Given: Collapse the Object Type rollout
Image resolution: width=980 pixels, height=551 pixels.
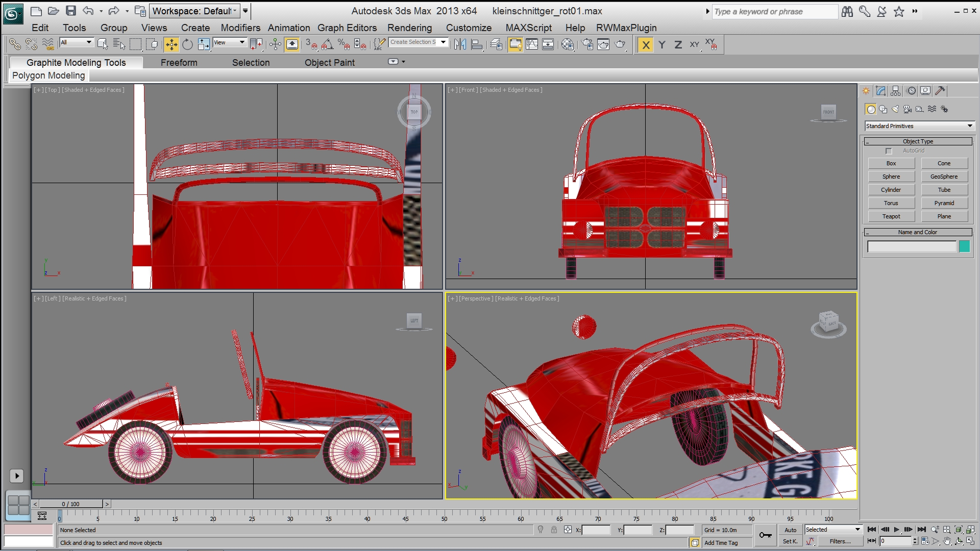Looking at the screenshot, I should [918, 141].
